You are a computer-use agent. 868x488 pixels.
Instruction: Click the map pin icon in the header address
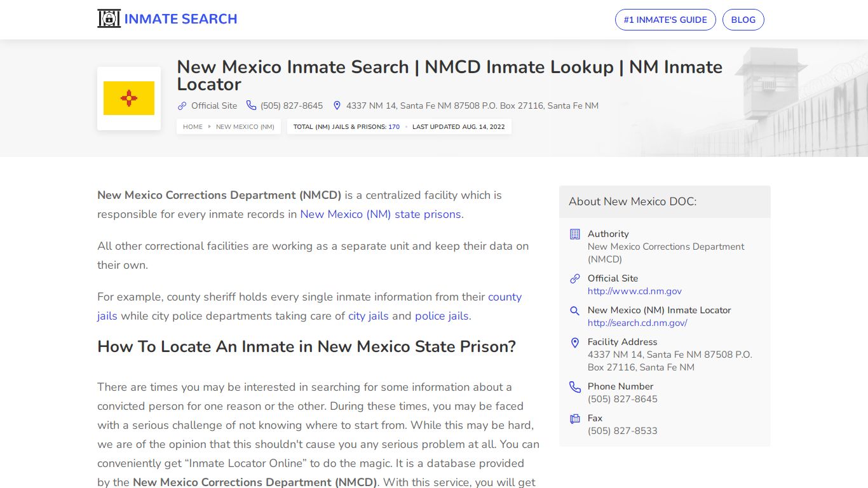coord(337,105)
